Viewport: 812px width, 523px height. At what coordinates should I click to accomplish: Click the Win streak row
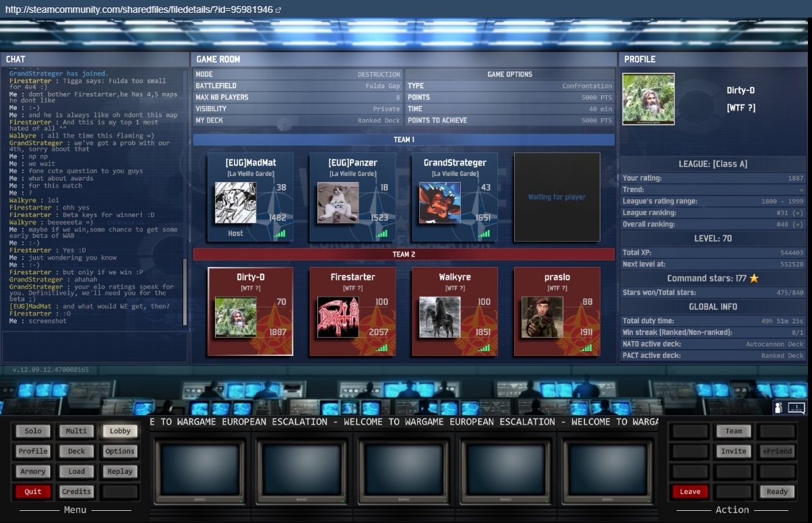pos(713,332)
